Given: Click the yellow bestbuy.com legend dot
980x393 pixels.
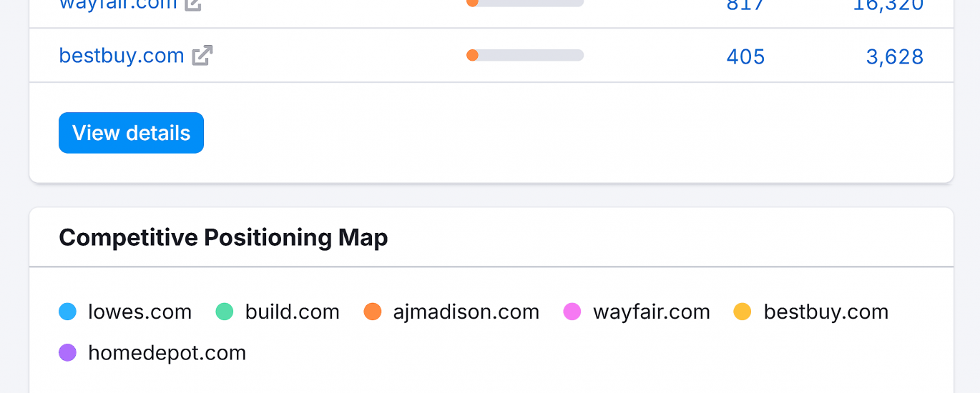Looking at the screenshot, I should (743, 312).
